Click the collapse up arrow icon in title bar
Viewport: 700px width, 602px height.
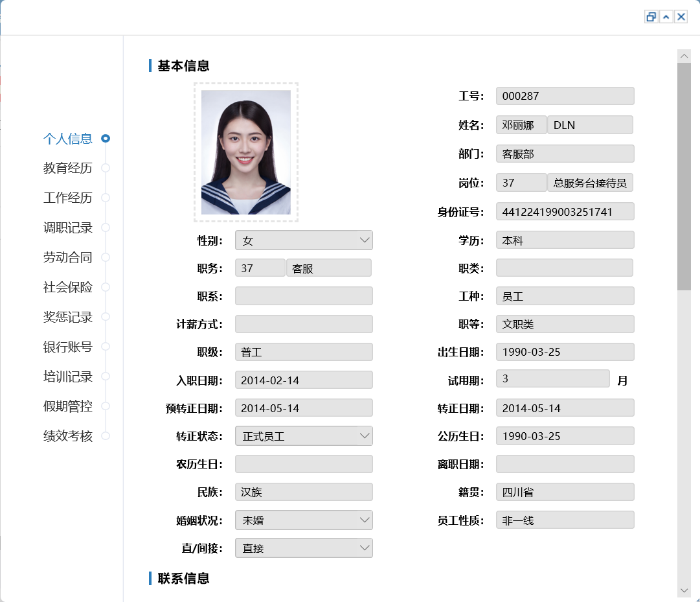point(666,17)
